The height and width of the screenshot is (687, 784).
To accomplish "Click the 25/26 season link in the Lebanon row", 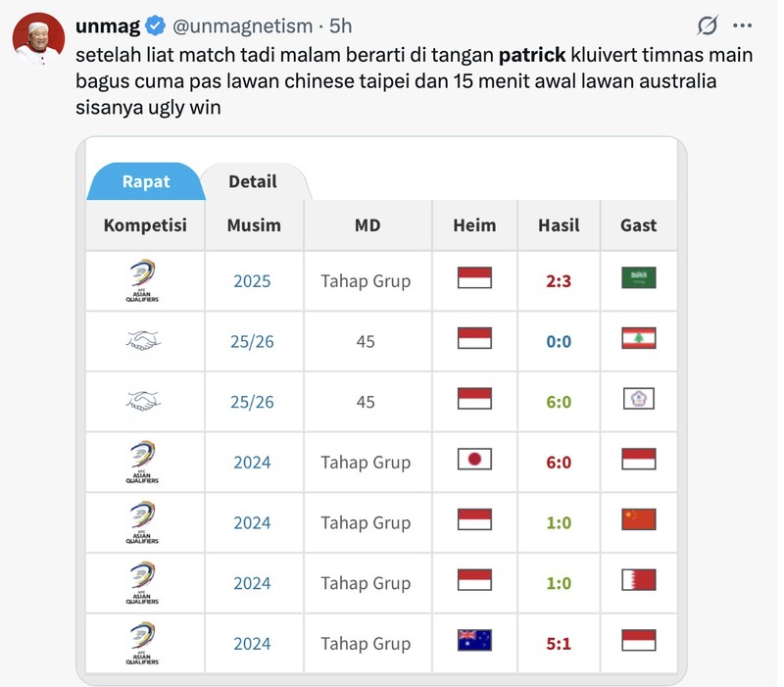I will [x=253, y=341].
